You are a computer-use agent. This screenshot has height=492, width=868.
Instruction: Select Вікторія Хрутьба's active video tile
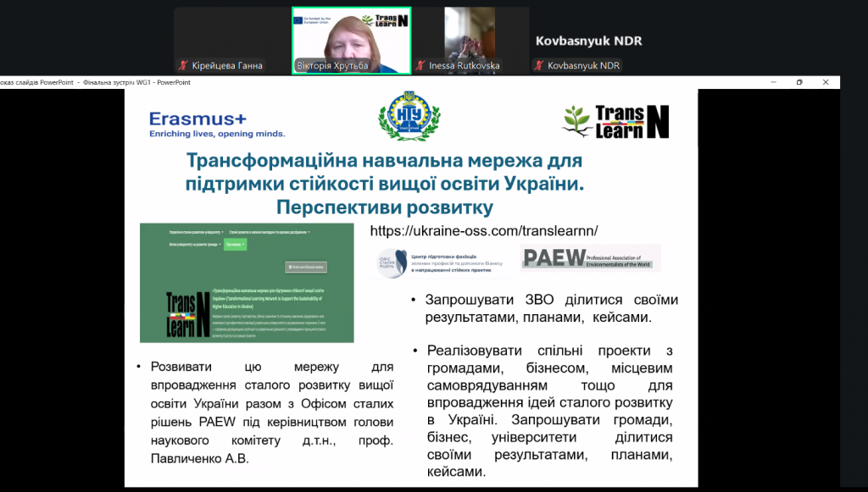click(351, 36)
